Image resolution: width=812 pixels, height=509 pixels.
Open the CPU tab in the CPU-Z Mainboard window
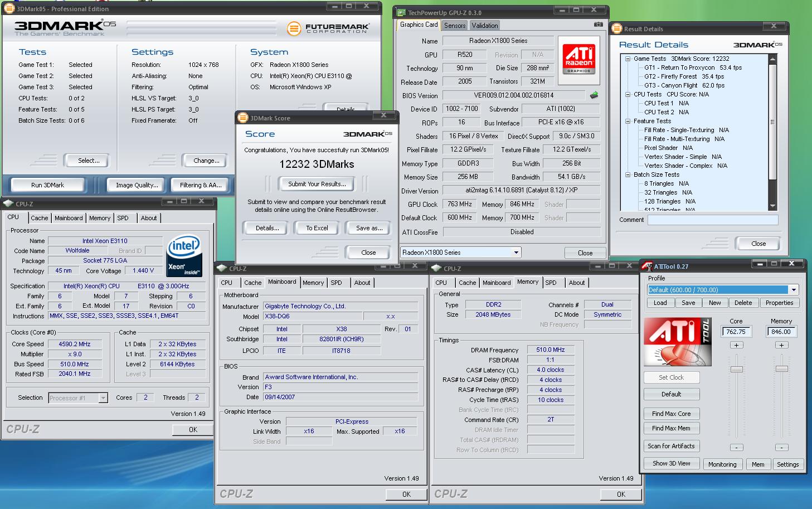pos(227,283)
